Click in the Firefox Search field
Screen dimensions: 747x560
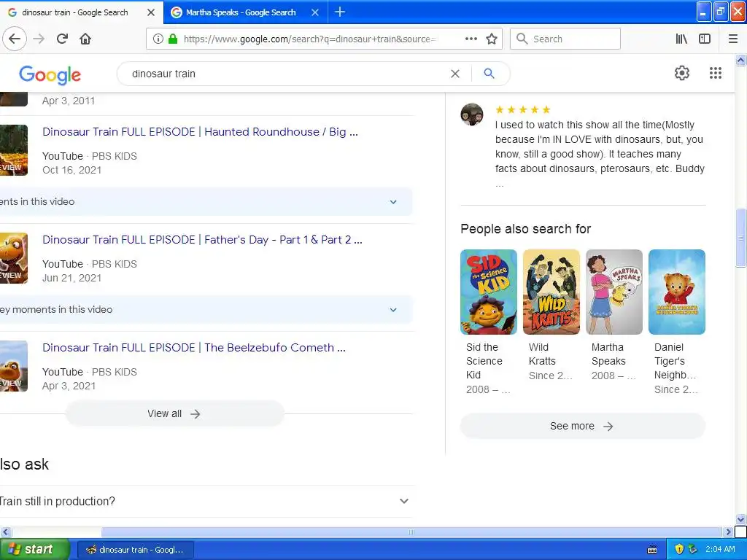565,39
